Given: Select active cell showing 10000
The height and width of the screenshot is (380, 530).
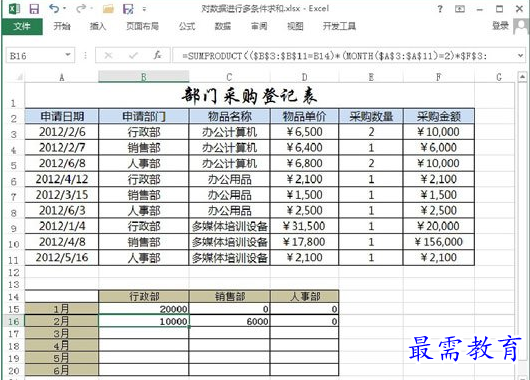Looking at the screenshot, I should click(144, 321).
